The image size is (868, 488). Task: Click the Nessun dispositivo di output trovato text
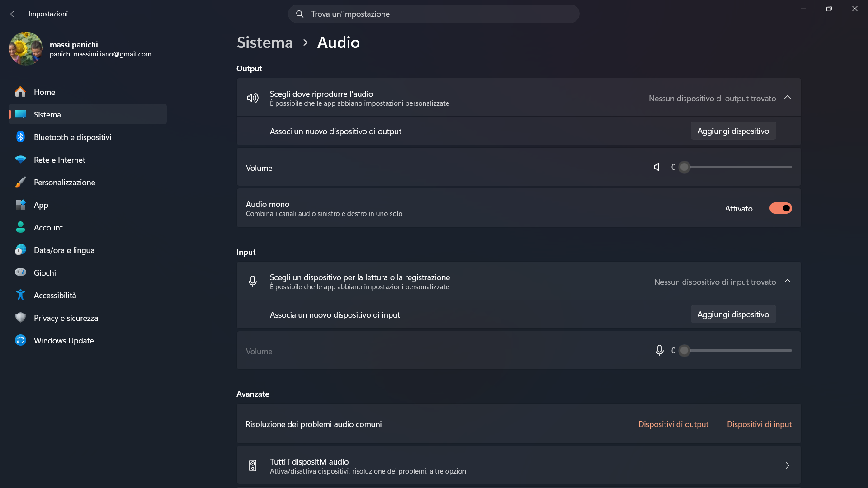(x=712, y=99)
